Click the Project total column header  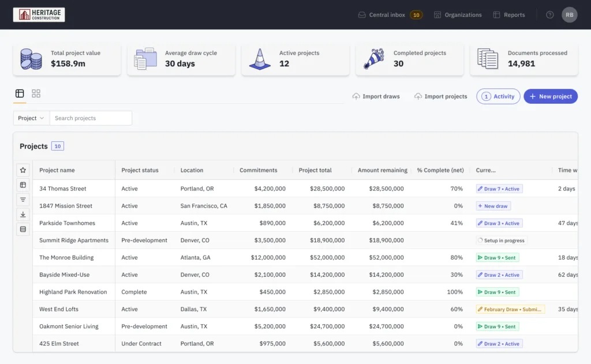coord(315,170)
